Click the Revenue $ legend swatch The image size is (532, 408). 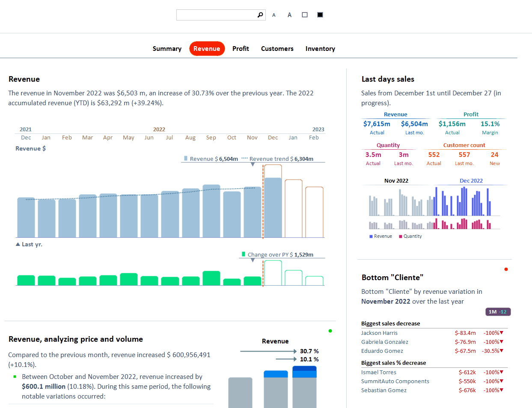[186, 158]
